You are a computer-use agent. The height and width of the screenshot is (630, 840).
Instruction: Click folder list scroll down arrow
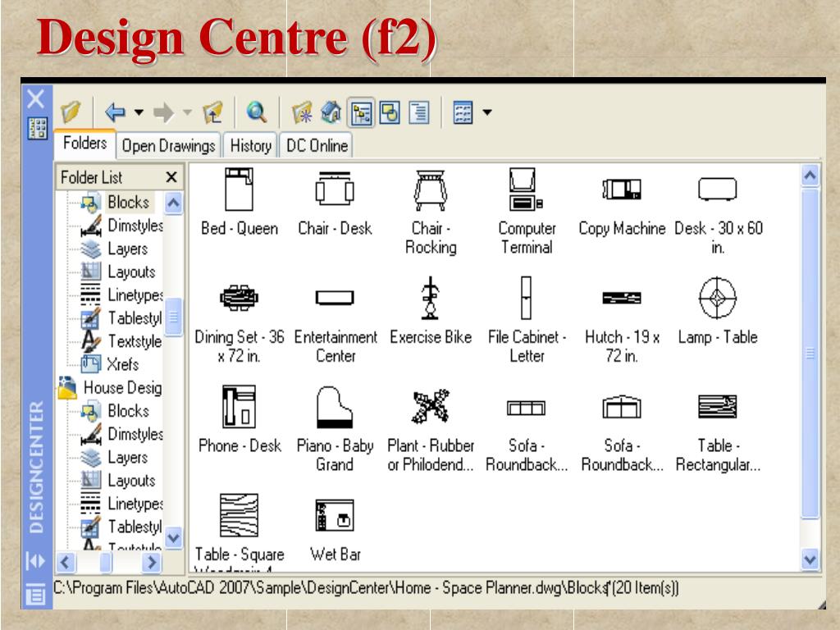point(173,537)
